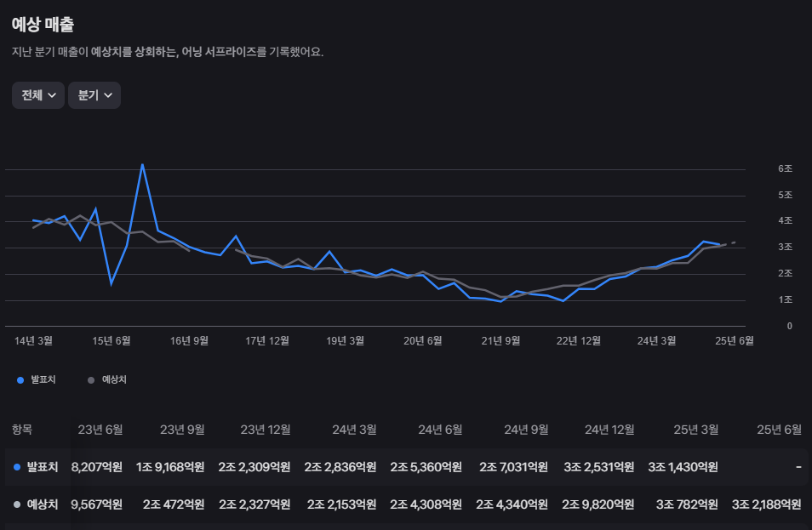Click the 24년 9월 column header
This screenshot has height=530, width=812.
tap(526, 430)
